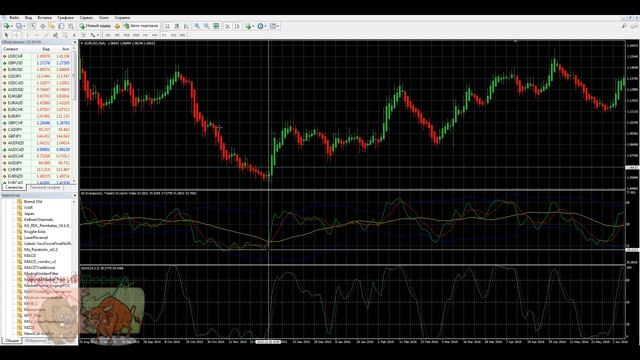The height and width of the screenshot is (360, 640).
Task: Switch to H4 timeframe
Action: 154,35
